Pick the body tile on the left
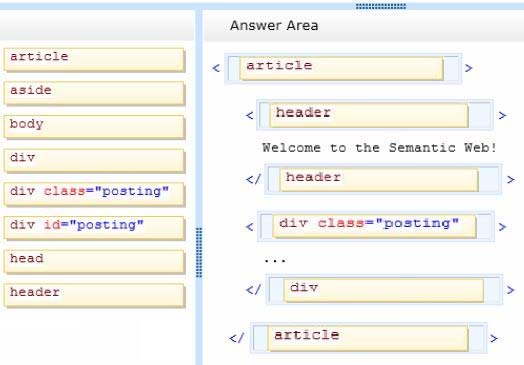This screenshot has width=524, height=365. point(94,127)
